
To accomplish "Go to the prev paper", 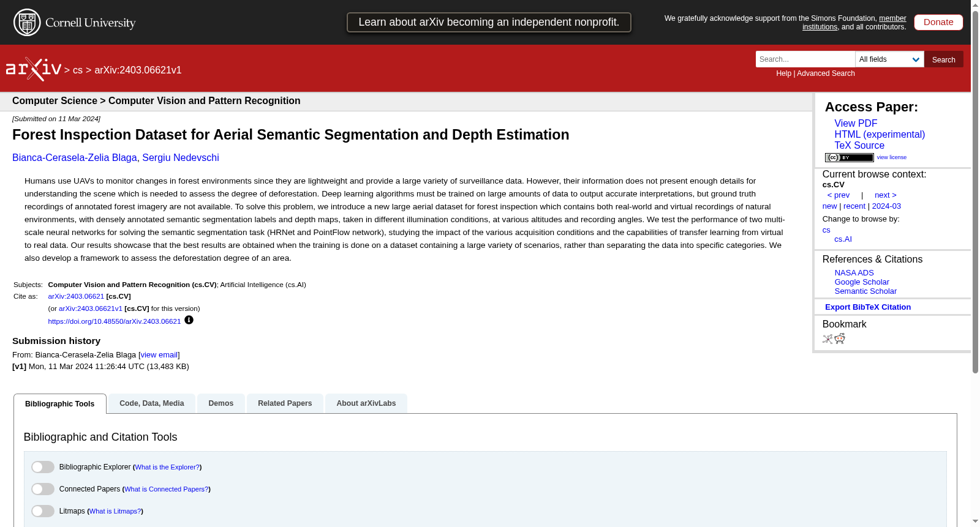I will click(x=839, y=195).
